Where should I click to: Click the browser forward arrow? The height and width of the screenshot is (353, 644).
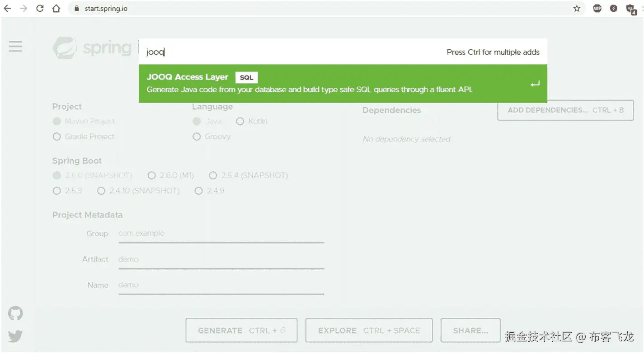coord(24,8)
